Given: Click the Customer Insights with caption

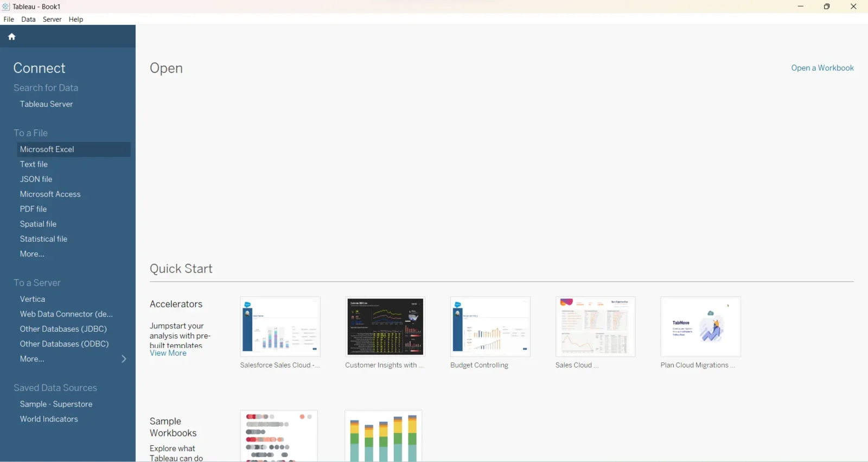Looking at the screenshot, I should [x=384, y=365].
